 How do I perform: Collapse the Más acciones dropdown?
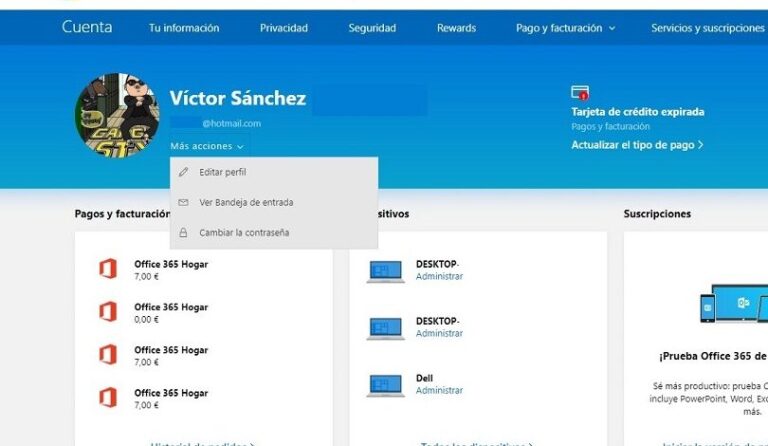(207, 146)
